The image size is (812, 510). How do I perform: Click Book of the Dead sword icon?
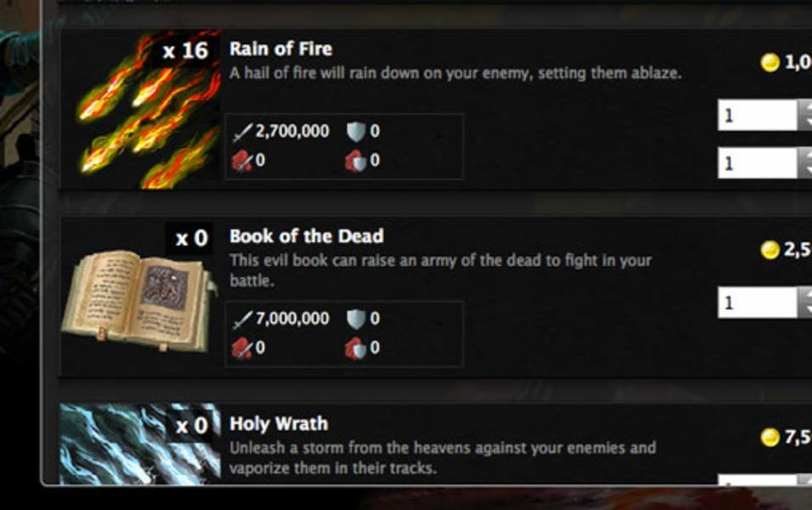(x=242, y=320)
